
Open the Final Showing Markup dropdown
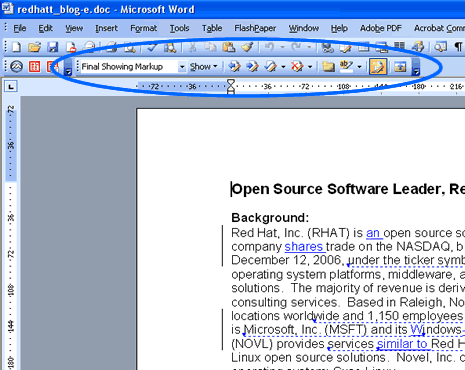[x=182, y=67]
